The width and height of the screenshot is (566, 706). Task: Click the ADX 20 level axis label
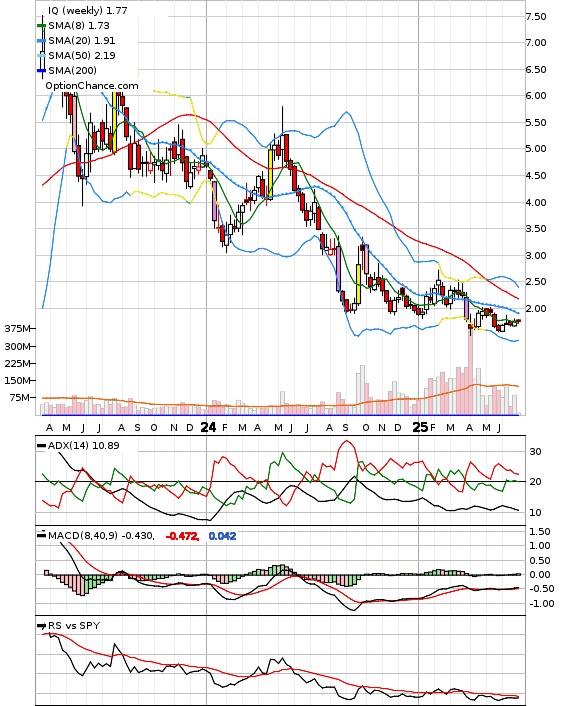[x=535, y=482]
